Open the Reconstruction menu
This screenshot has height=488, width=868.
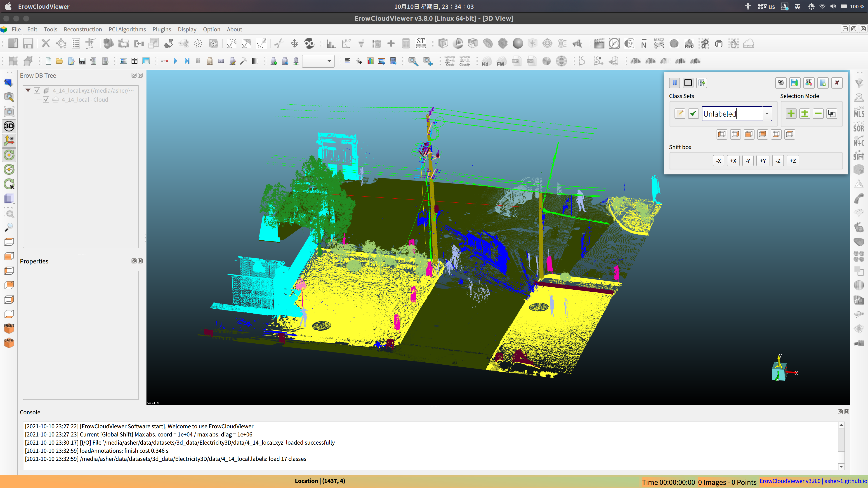click(83, 29)
